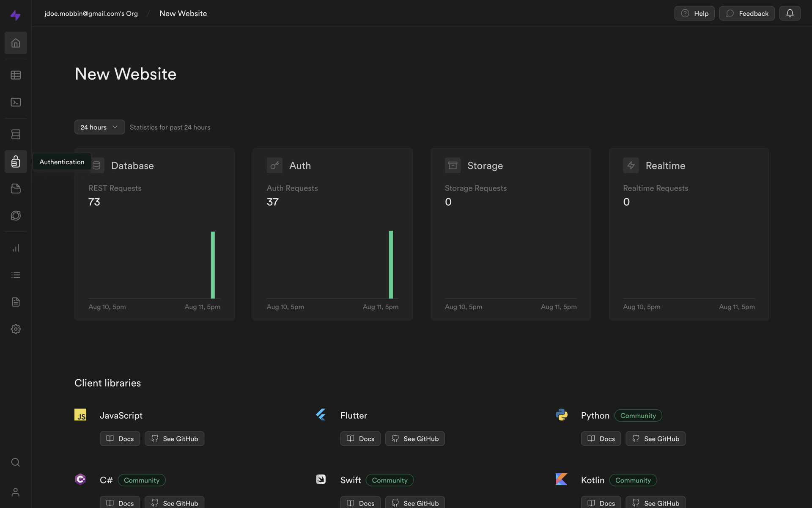Click the key icon on Auth card
812x508 pixels.
(x=274, y=166)
